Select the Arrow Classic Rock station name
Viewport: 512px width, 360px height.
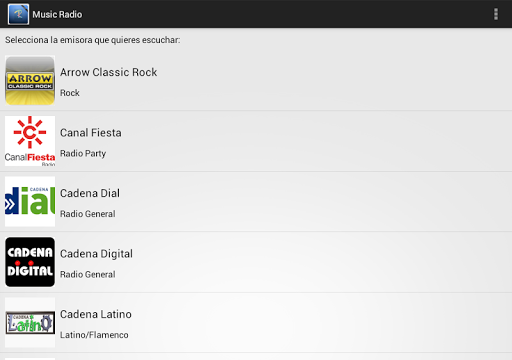coord(108,72)
